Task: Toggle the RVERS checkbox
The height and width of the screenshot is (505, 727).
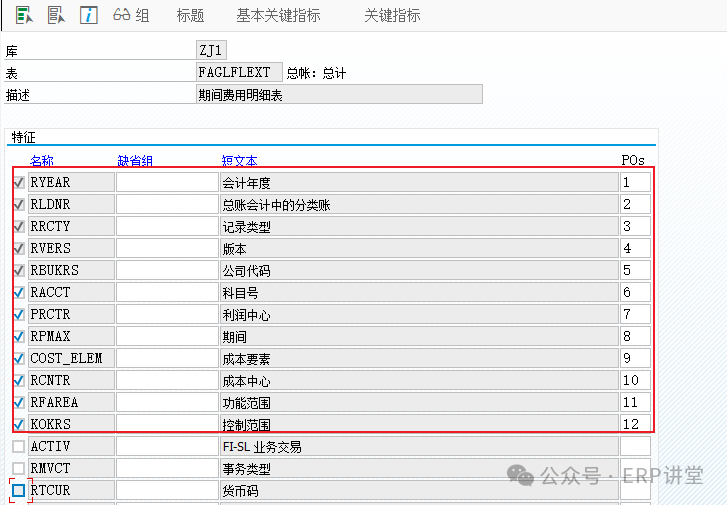Action: click(19, 248)
